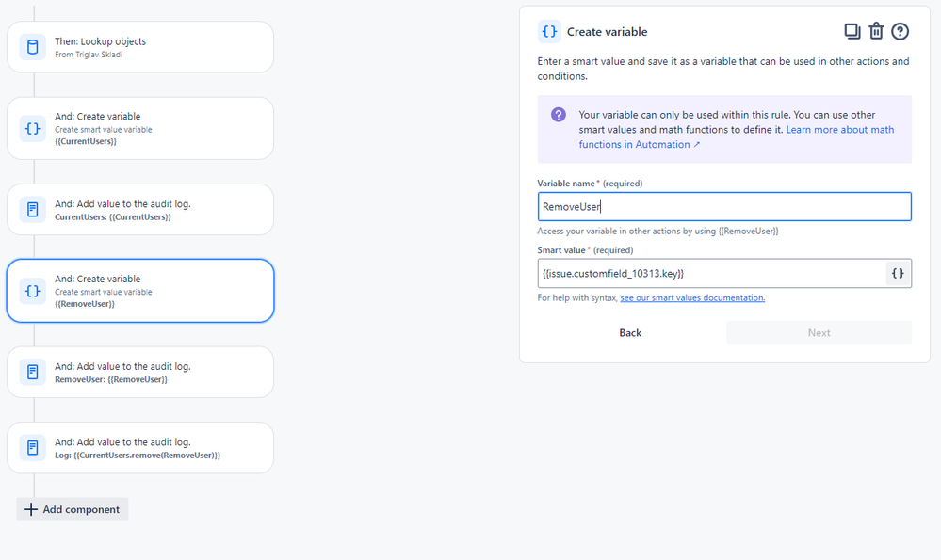
Task: Click the Lookup objects database icon
Action: [x=33, y=47]
